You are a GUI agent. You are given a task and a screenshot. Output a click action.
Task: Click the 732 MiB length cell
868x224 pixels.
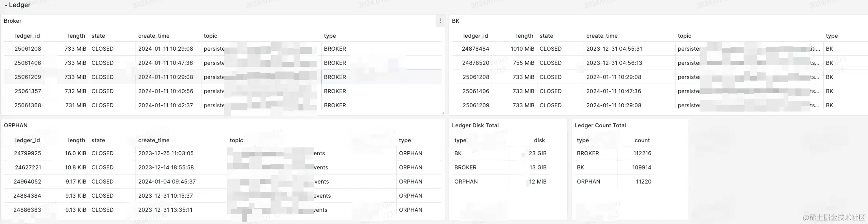75,91
